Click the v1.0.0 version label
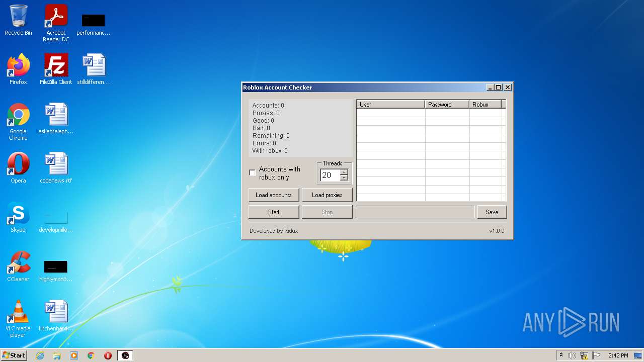Viewport: 644px width, 362px height. [x=497, y=231]
